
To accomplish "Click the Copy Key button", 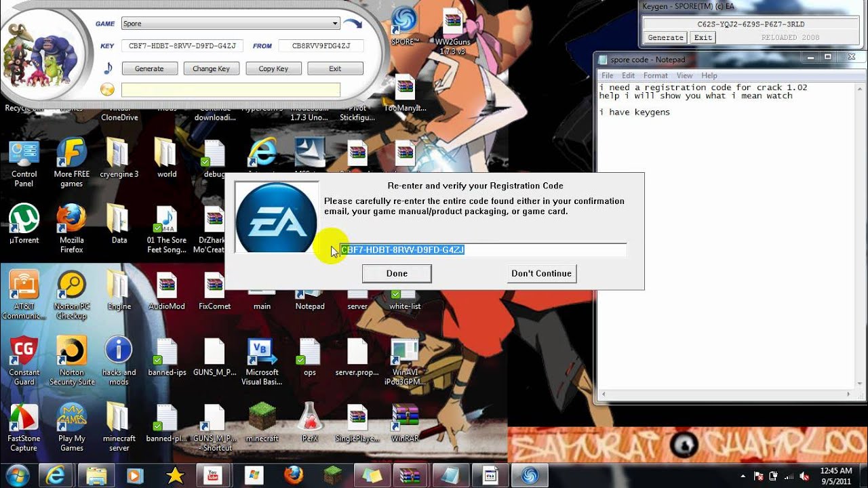I will coord(273,68).
